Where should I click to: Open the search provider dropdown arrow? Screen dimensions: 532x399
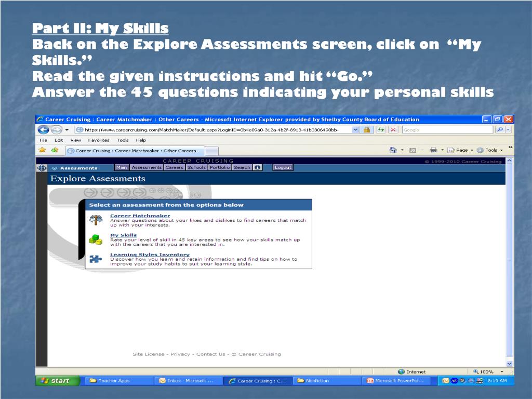[508, 129]
